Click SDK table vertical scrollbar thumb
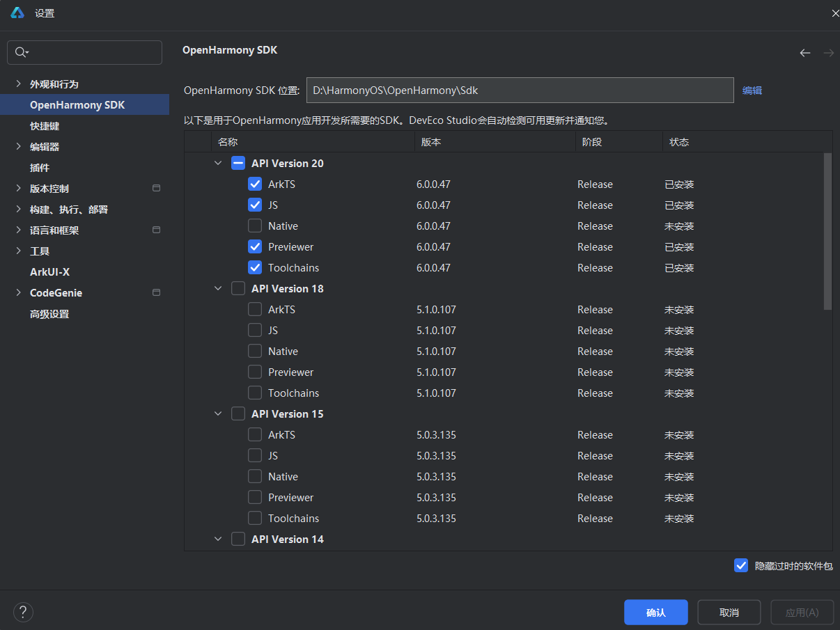The image size is (840, 630). click(827, 231)
